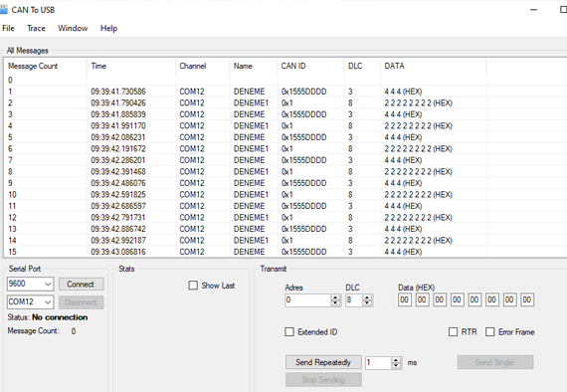Click the CAN To USB app icon
Image resolution: width=567 pixels, height=392 pixels.
(x=3, y=10)
